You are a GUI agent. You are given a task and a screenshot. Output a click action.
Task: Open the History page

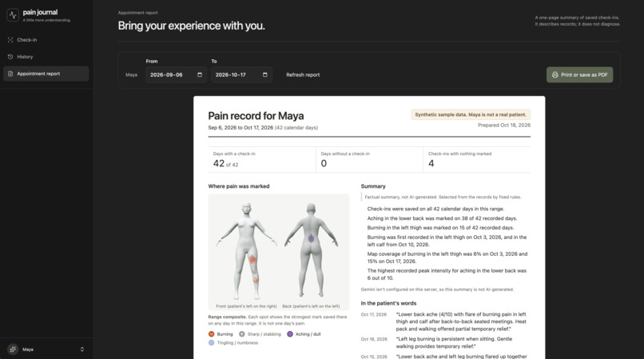click(46, 57)
